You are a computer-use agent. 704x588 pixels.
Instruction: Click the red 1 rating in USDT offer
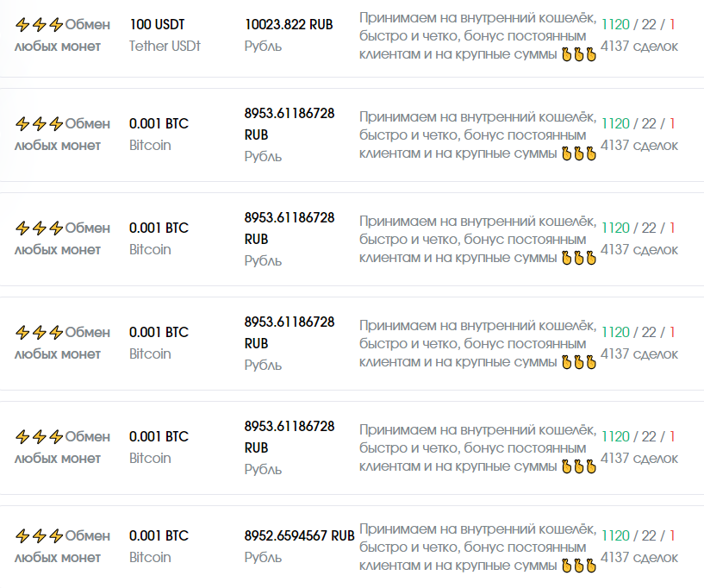tap(672, 25)
